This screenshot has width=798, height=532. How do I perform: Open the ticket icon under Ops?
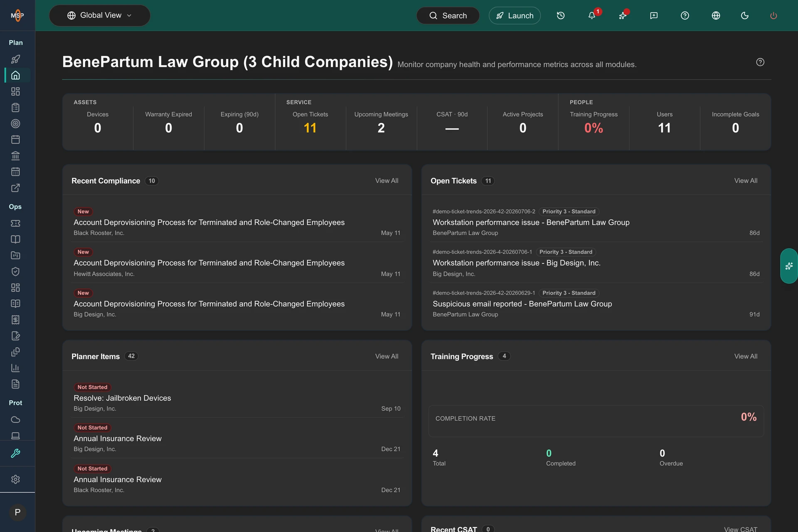[x=15, y=223]
